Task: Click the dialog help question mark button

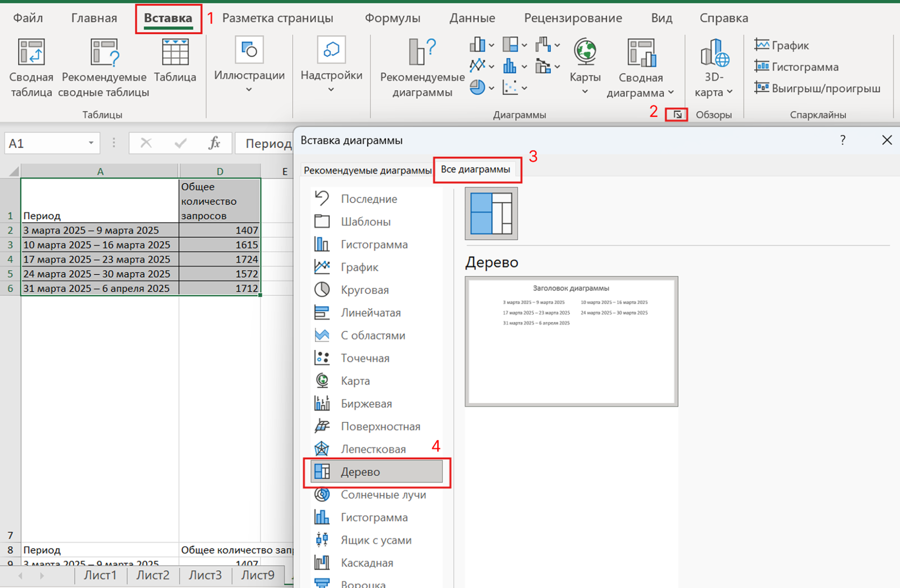Action: [842, 140]
